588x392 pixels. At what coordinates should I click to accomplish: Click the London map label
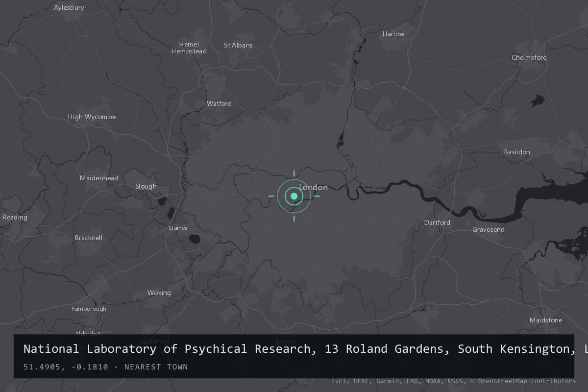click(313, 187)
